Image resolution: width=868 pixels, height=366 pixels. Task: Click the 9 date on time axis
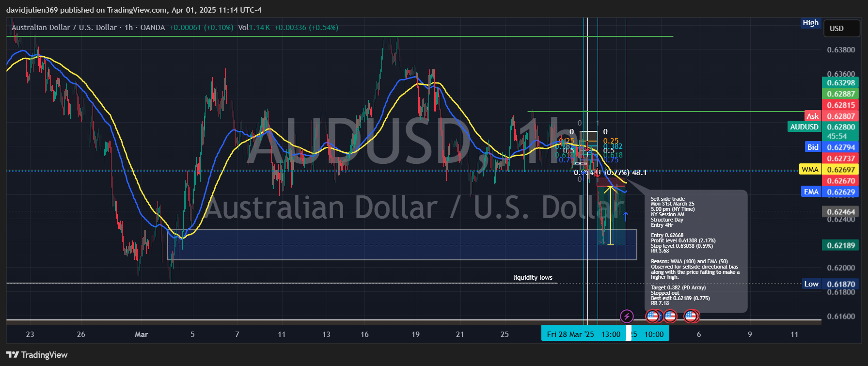[750, 334]
